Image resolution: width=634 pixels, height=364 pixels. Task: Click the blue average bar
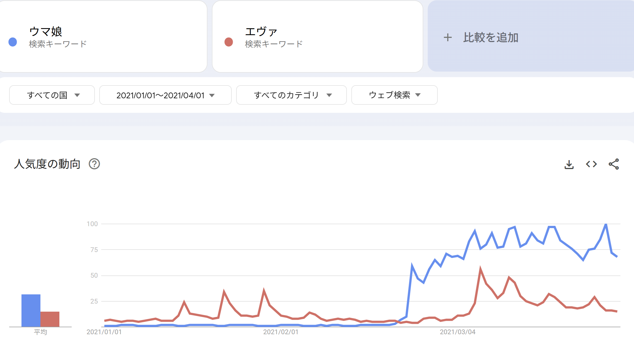click(31, 311)
